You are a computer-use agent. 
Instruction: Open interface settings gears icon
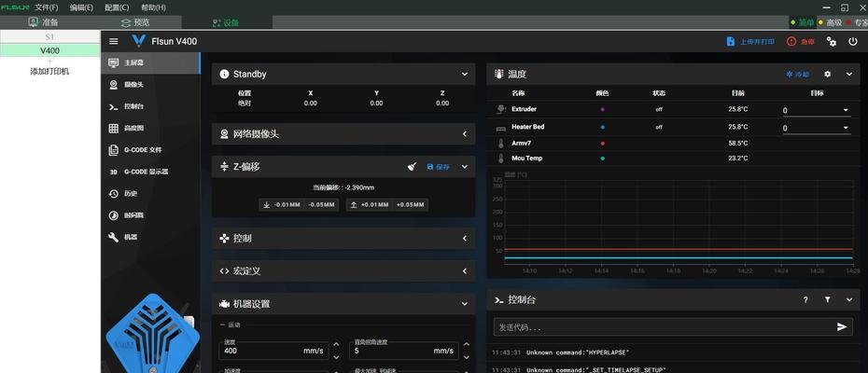(x=832, y=42)
